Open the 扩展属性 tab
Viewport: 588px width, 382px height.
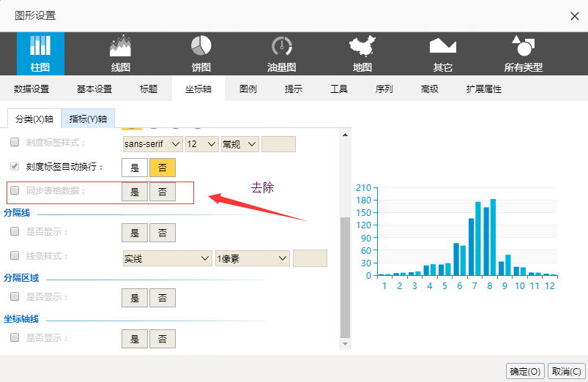[484, 89]
